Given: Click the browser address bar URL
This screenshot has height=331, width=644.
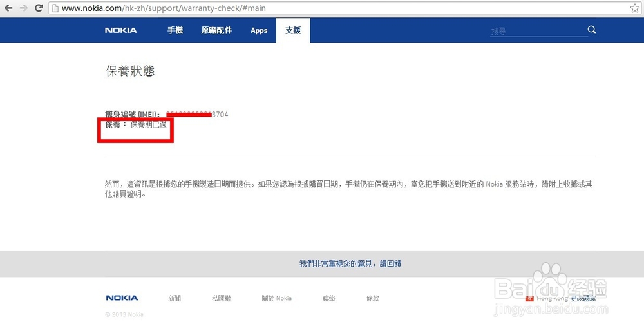Looking at the screenshot, I should [164, 8].
